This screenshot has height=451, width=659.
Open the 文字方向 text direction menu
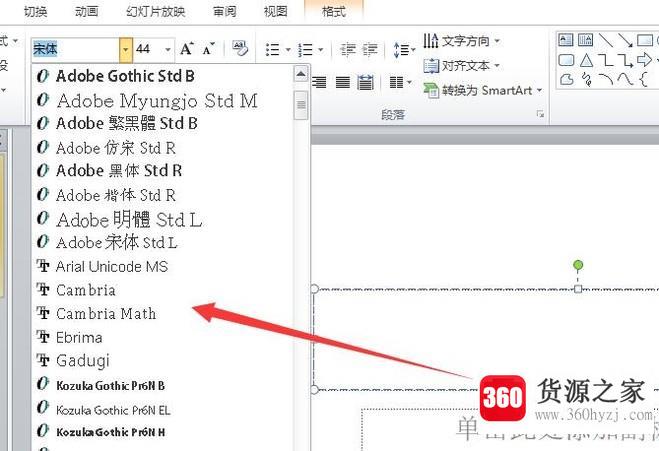[x=461, y=41]
